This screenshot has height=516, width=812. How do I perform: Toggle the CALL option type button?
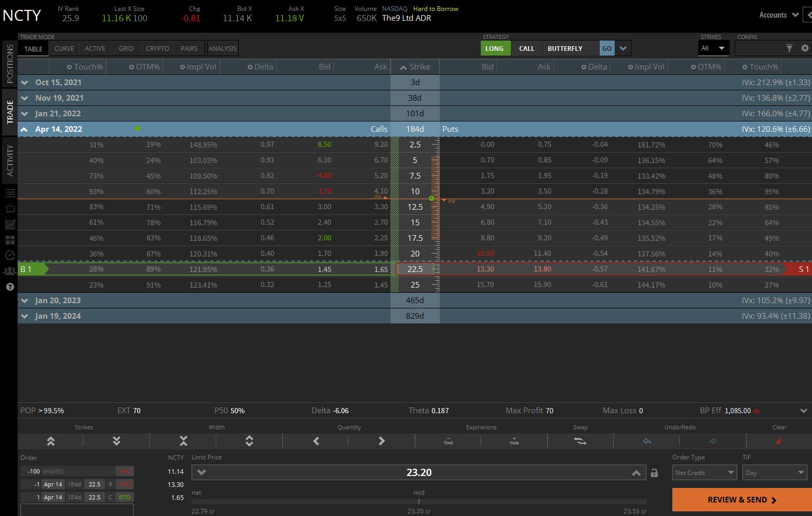coord(526,48)
